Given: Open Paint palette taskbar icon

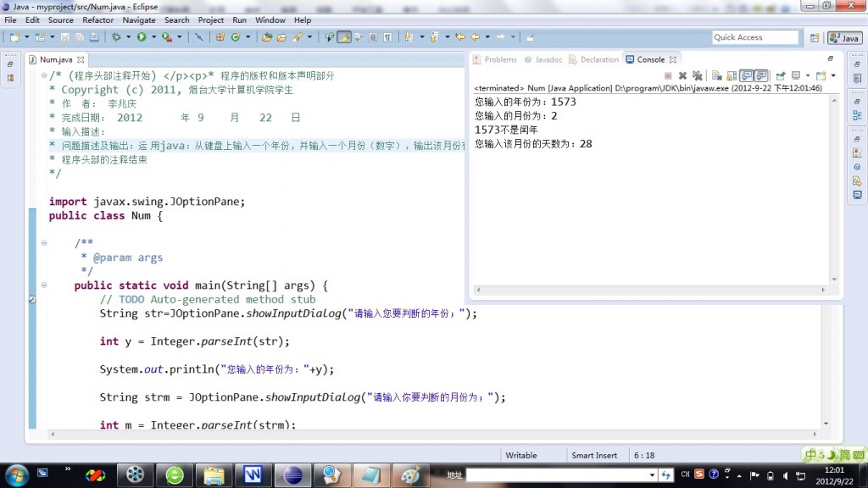Looking at the screenshot, I should click(410, 474).
